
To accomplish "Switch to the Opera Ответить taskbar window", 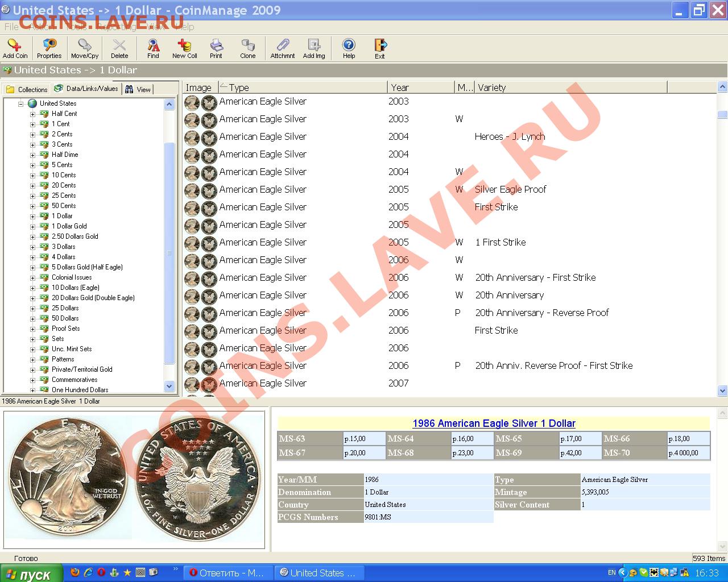I will [x=227, y=573].
